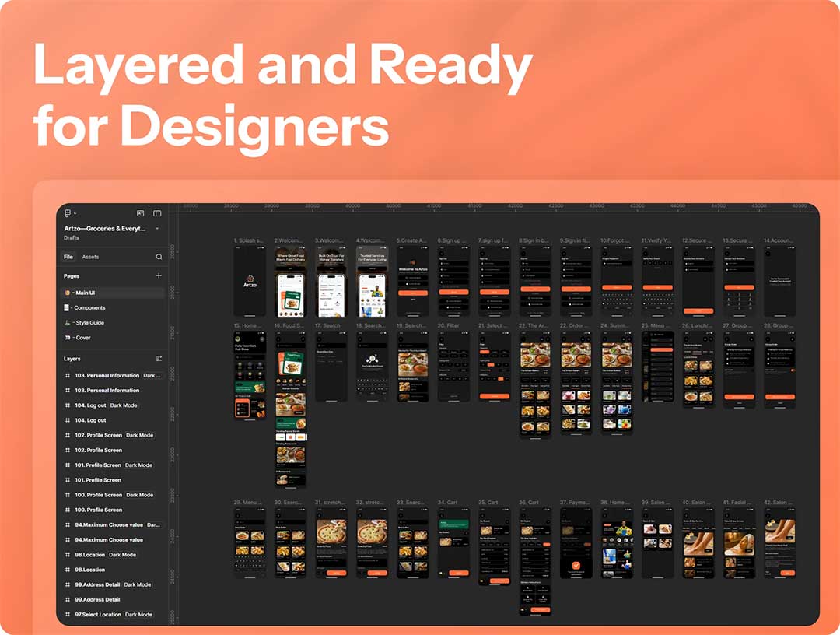The image size is (840, 635).
Task: Click the sidebar layout toggle icon
Action: (x=157, y=213)
